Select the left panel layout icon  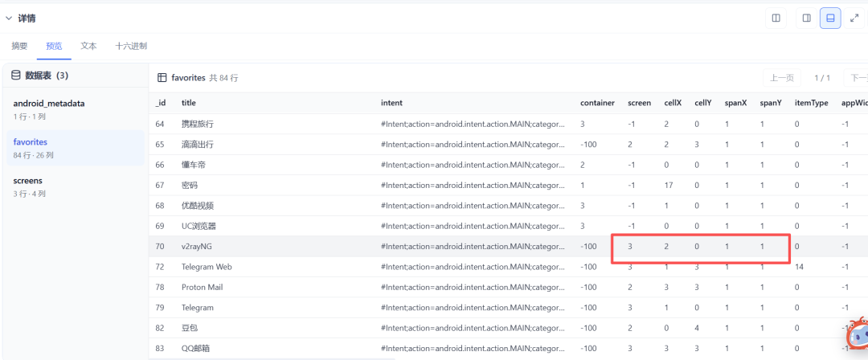776,18
